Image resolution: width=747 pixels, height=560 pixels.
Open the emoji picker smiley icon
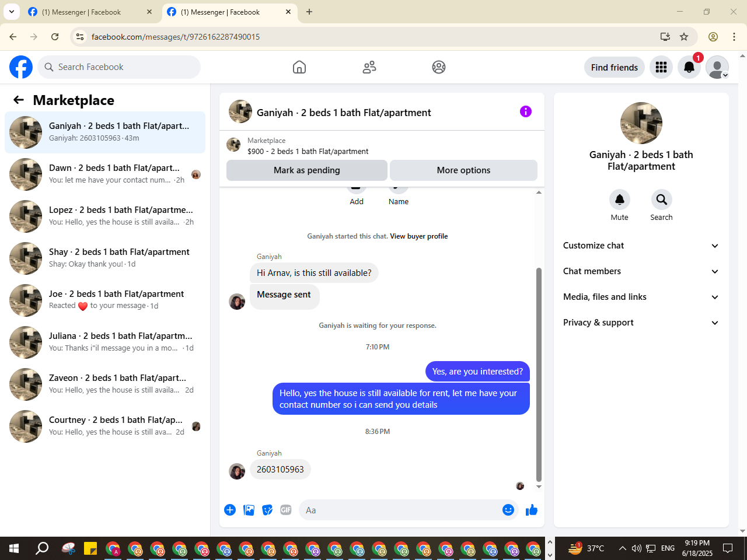[508, 510]
